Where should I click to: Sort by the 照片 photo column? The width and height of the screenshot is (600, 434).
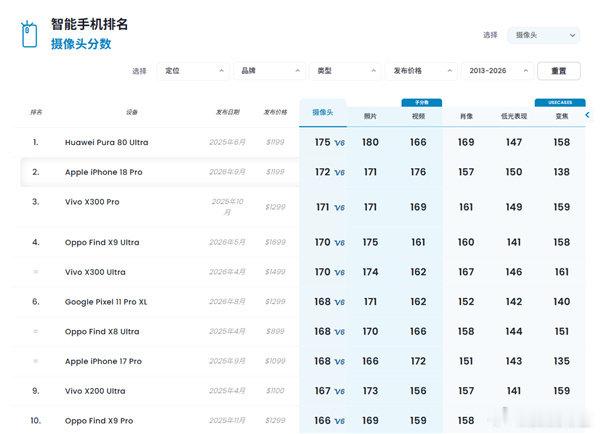tap(370, 116)
